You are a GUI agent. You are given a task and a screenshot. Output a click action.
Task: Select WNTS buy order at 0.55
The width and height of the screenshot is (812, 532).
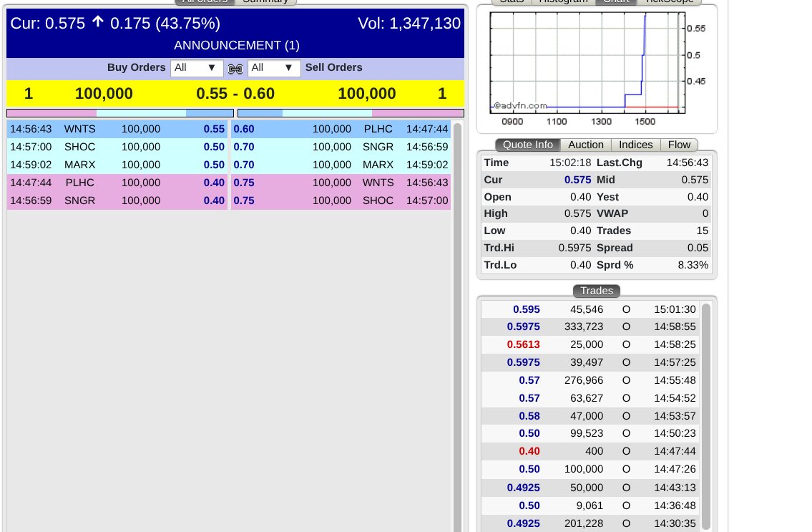(117, 129)
